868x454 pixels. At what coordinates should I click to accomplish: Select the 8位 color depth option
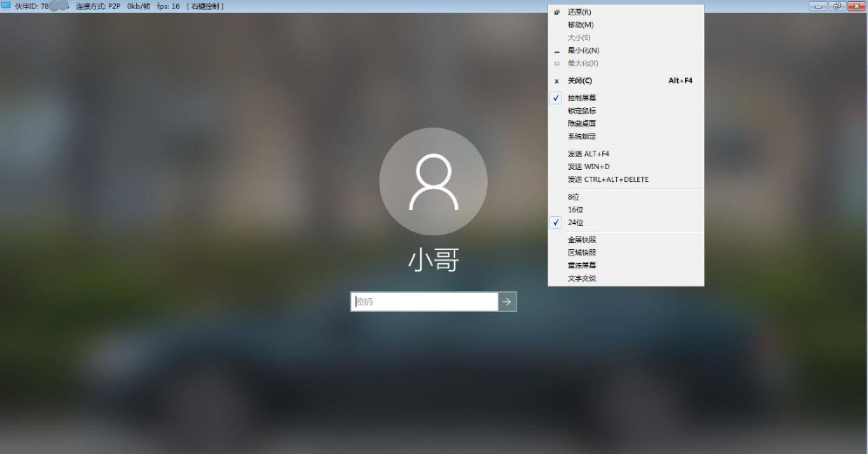626,197
